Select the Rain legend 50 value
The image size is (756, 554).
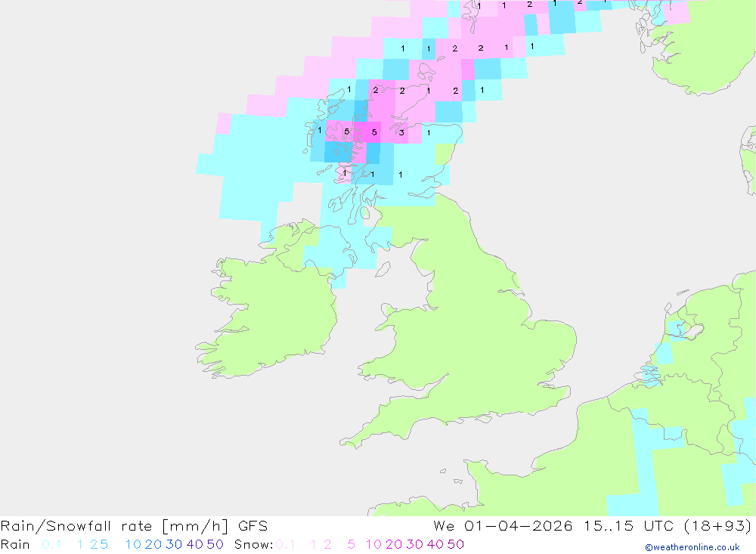(x=215, y=544)
